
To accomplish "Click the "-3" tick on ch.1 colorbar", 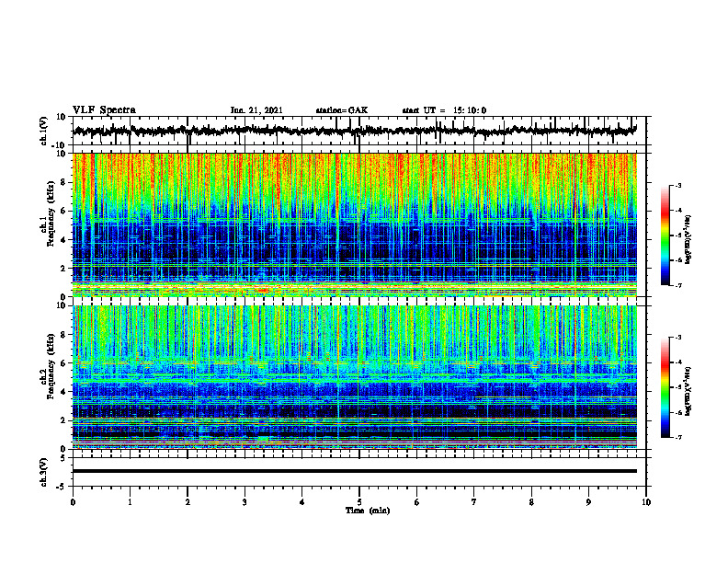I will point(677,185).
